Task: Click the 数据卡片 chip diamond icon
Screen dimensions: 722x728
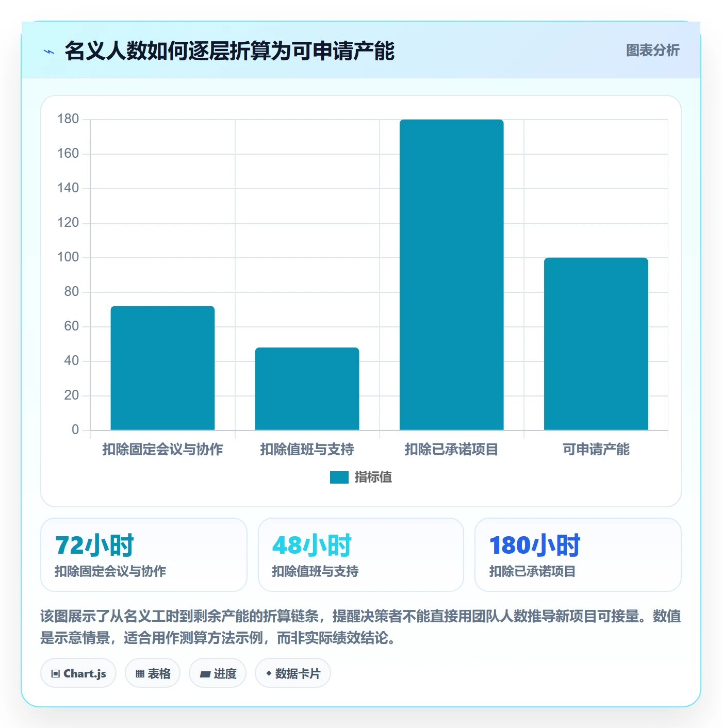Action: click(269, 673)
